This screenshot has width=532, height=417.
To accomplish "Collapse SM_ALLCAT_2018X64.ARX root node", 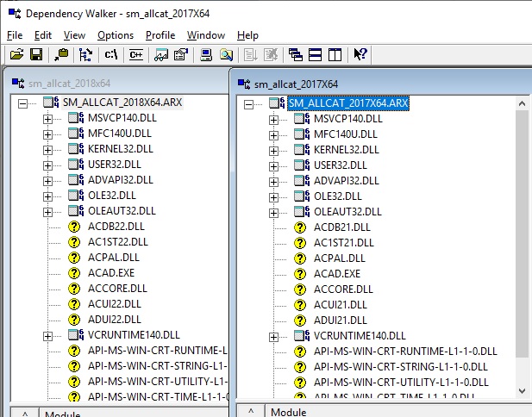I will (22, 103).
